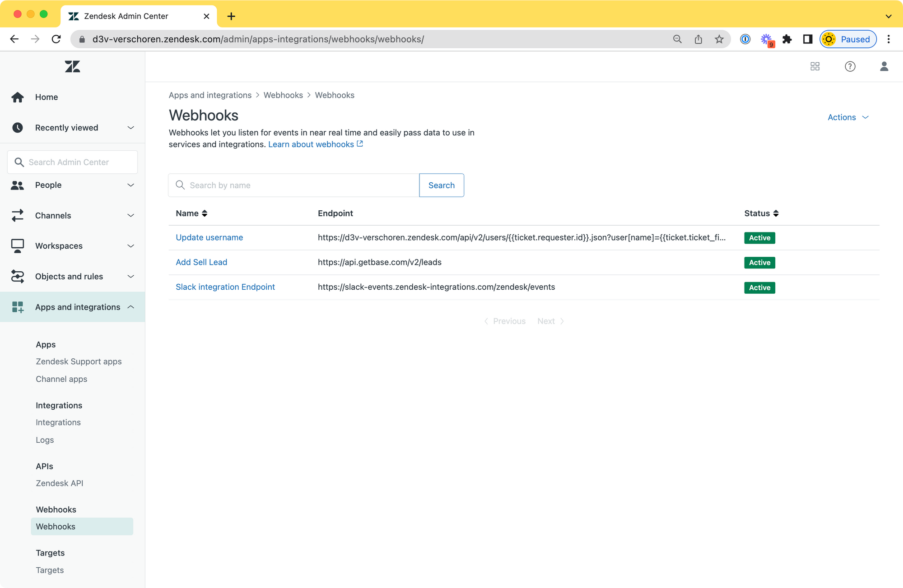Sort webhooks by Name column
Image resolution: width=903 pixels, height=588 pixels.
click(x=191, y=213)
